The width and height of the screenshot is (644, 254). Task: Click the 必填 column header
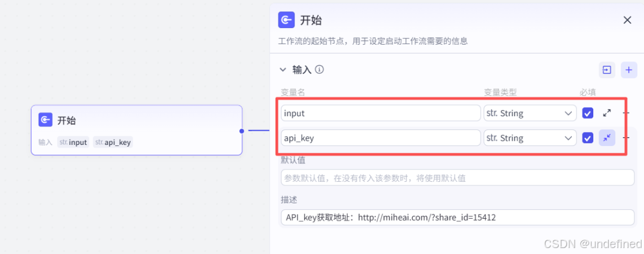point(587,92)
